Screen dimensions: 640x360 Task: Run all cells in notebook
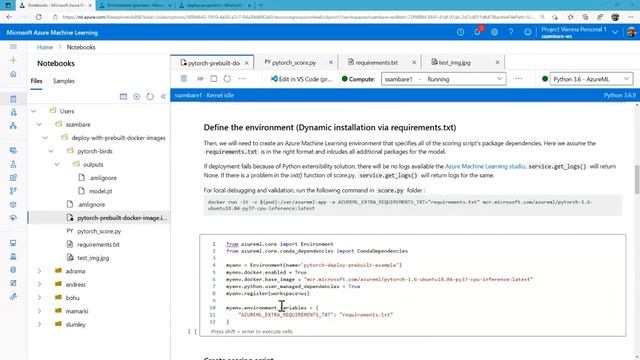(x=200, y=78)
